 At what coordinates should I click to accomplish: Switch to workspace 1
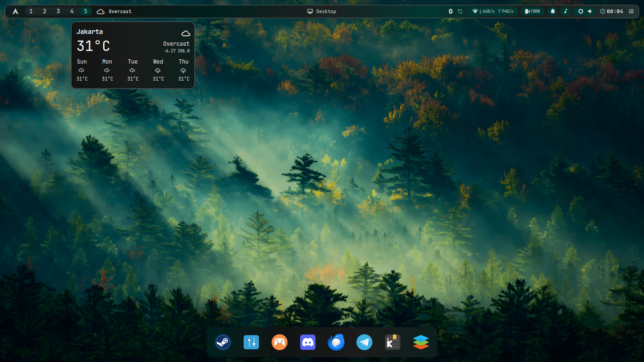click(x=31, y=11)
